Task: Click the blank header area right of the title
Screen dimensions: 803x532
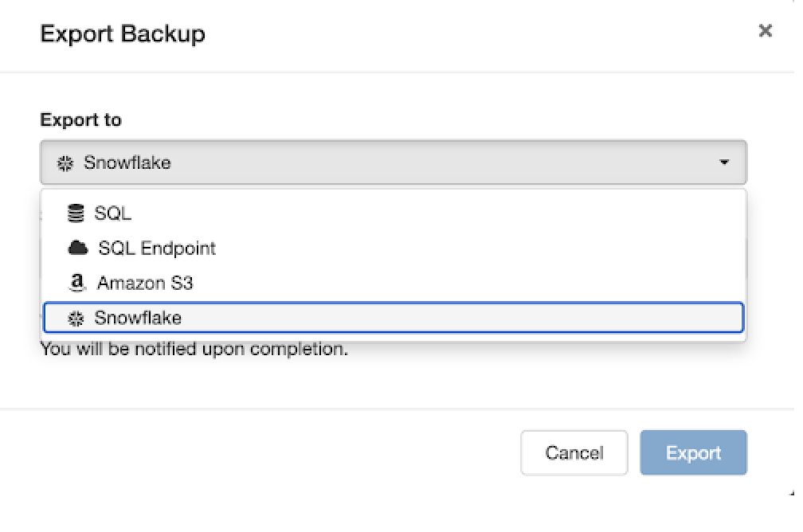Action: 478,34
